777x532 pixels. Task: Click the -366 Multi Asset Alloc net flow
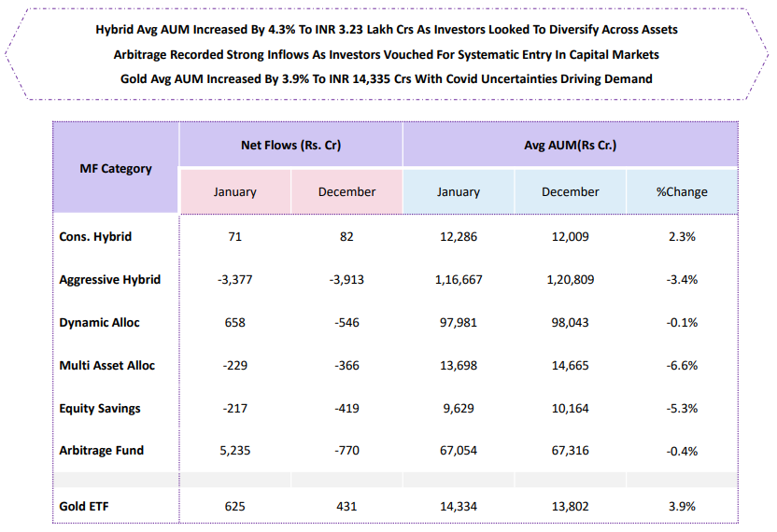pos(346,366)
